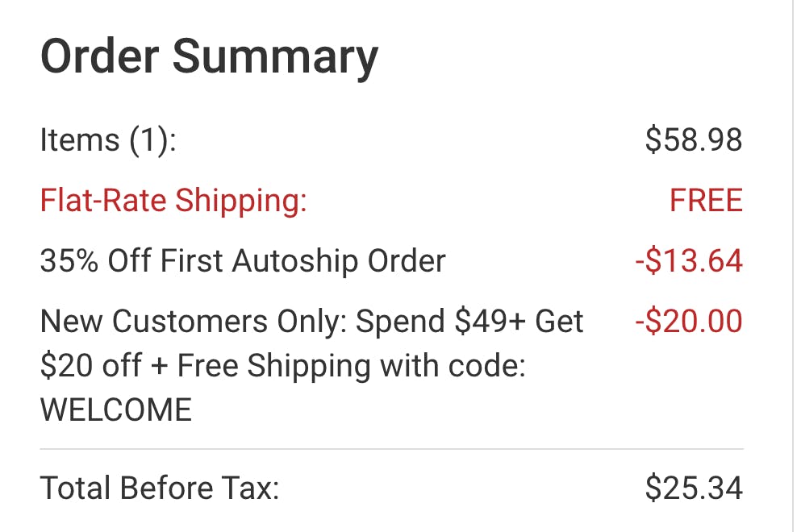Viewport: 801px width, 532px height.
Task: Select the FREE shipping value
Action: pyautogui.click(x=706, y=201)
